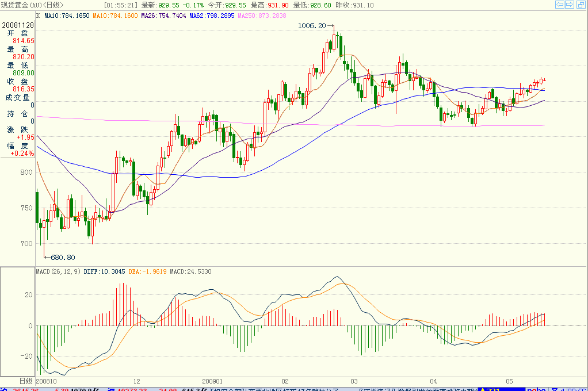Click the MACD axis label 20
The height and width of the screenshot is (391, 588).
[29, 295]
